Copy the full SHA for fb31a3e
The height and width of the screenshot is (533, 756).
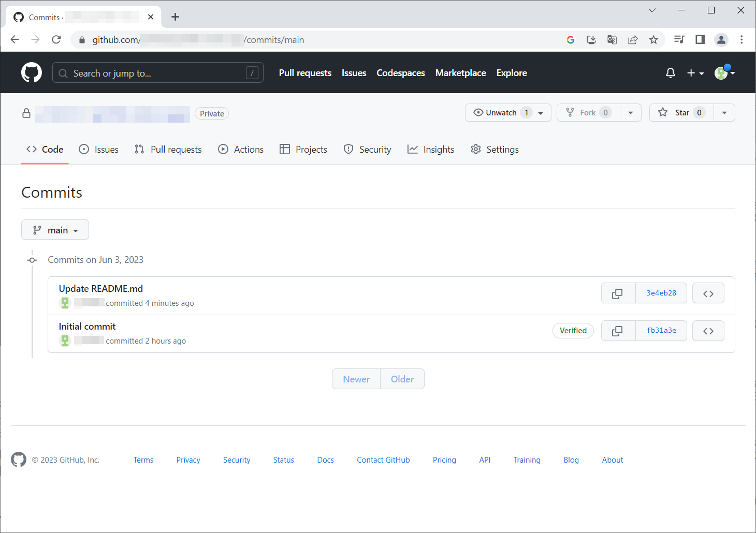coord(618,331)
